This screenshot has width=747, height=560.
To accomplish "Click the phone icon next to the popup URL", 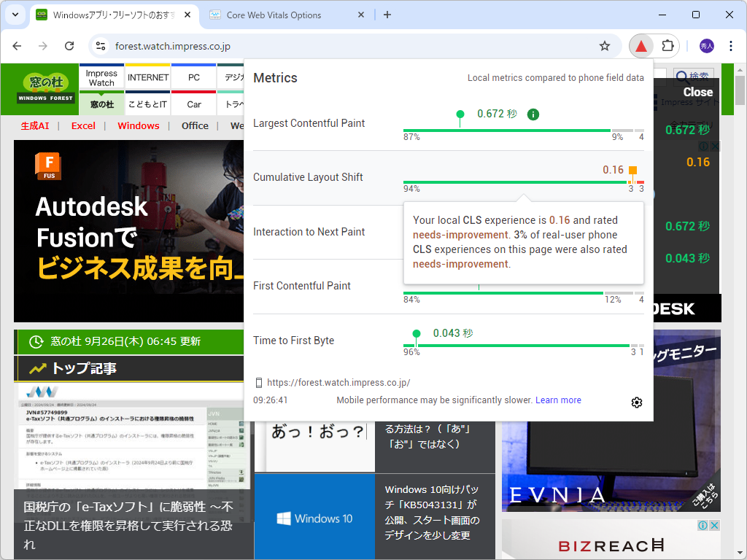I will point(258,381).
